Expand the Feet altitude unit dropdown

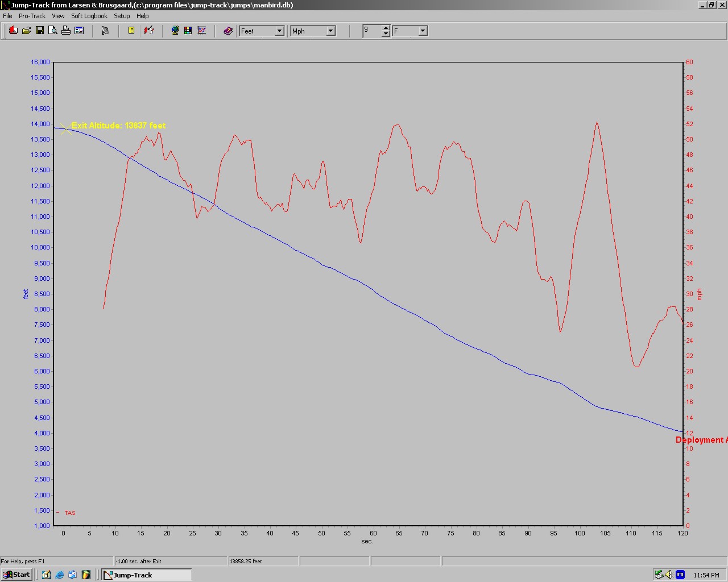[279, 31]
